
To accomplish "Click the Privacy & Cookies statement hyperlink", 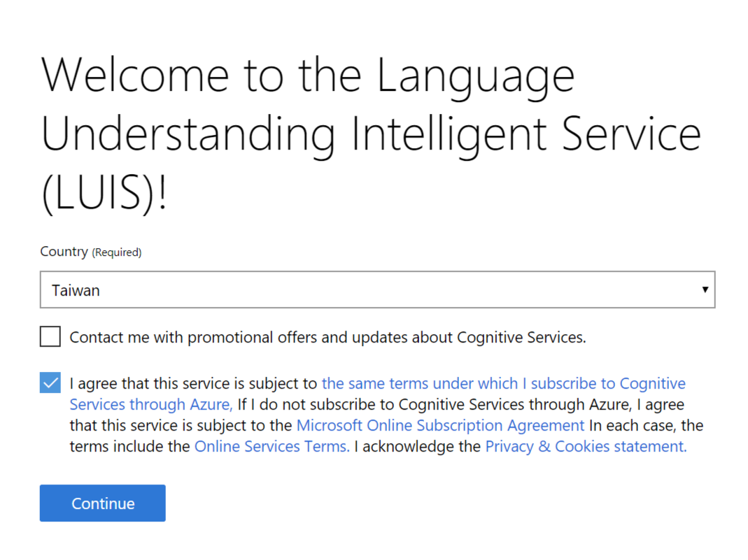I will 585,446.
